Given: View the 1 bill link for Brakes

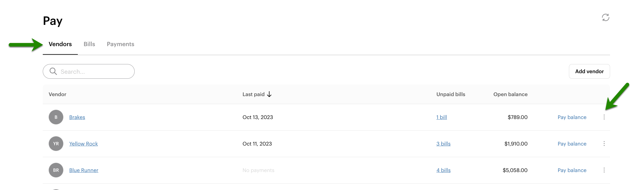Looking at the screenshot, I should [x=441, y=117].
